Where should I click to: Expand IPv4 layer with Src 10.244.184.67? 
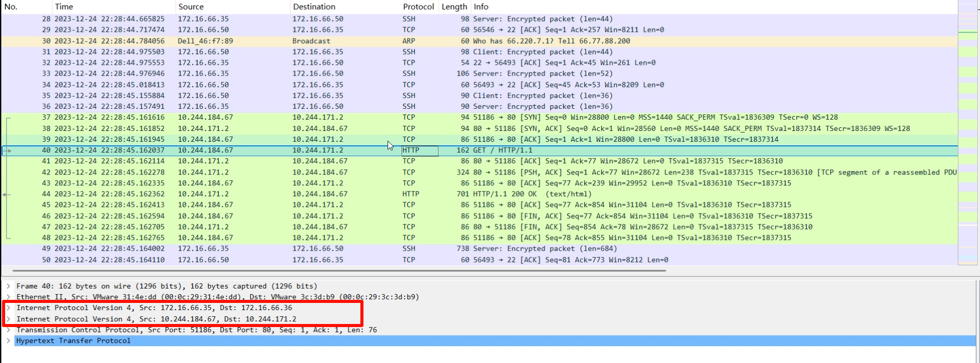point(8,319)
